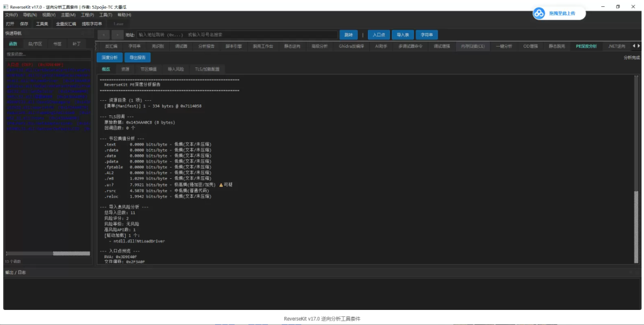The width and height of the screenshot is (644, 325).
Task: Open the 文件(F) menu
Action: (11, 15)
